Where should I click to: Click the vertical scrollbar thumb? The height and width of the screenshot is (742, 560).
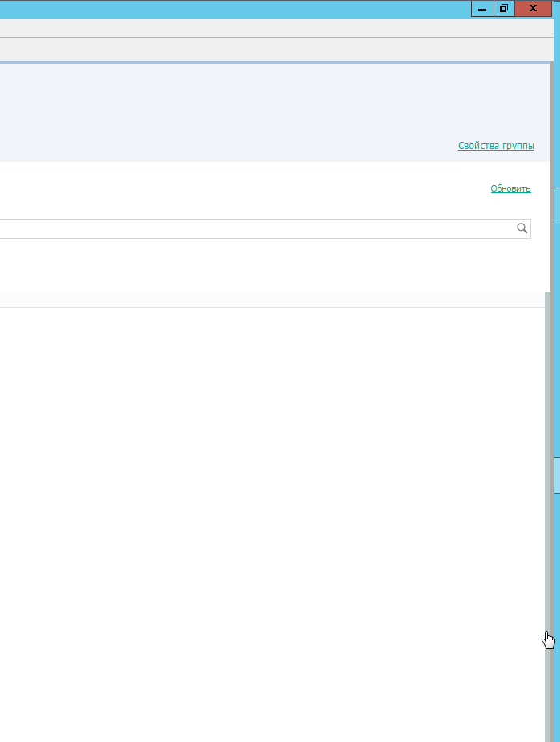click(548, 516)
